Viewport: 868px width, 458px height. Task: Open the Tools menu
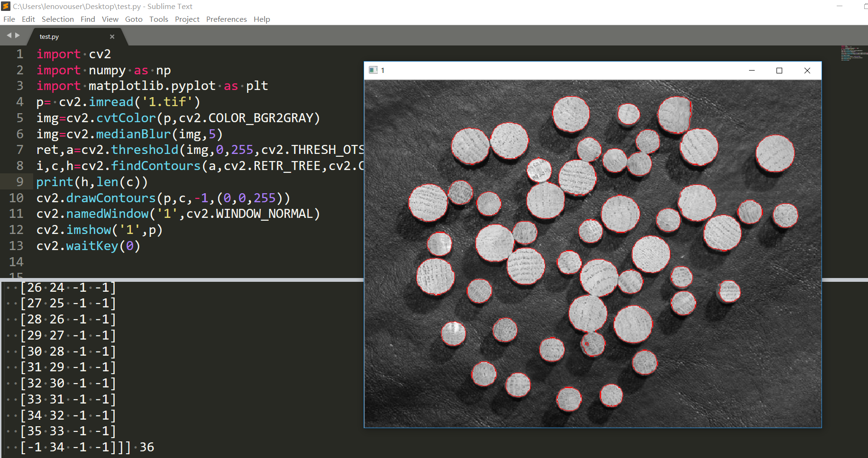click(x=159, y=19)
